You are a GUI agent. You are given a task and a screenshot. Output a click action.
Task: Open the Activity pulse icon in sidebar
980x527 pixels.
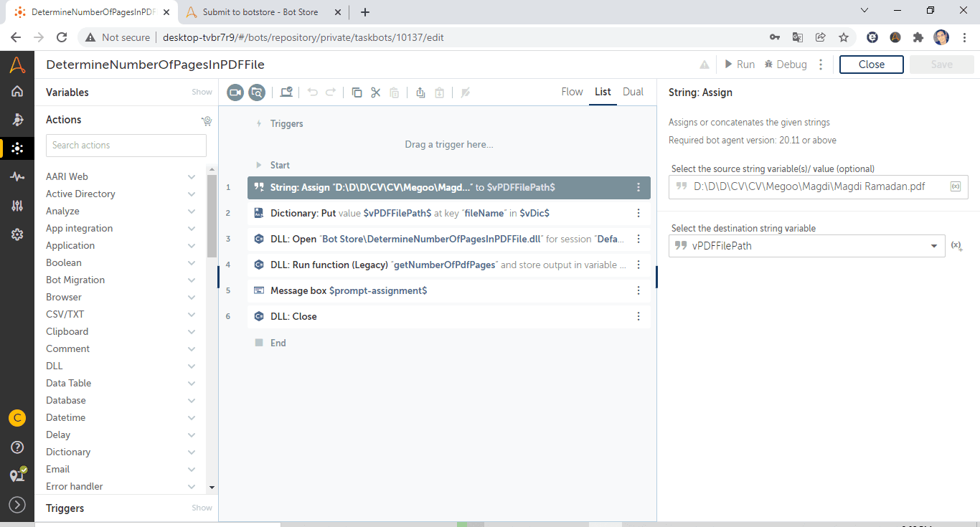[x=17, y=177]
